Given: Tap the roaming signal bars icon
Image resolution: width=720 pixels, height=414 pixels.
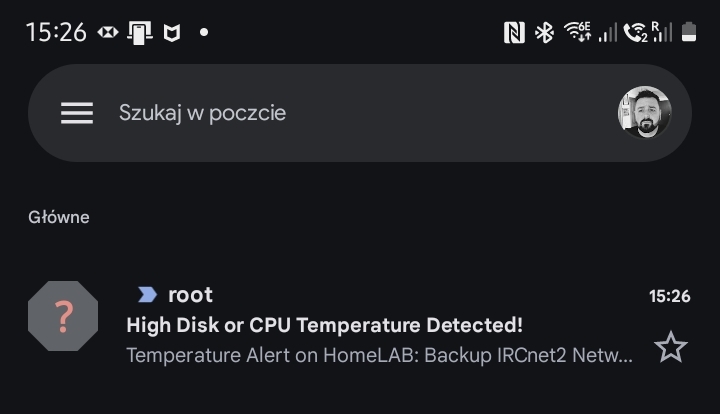Looking at the screenshot, I should click(x=662, y=32).
